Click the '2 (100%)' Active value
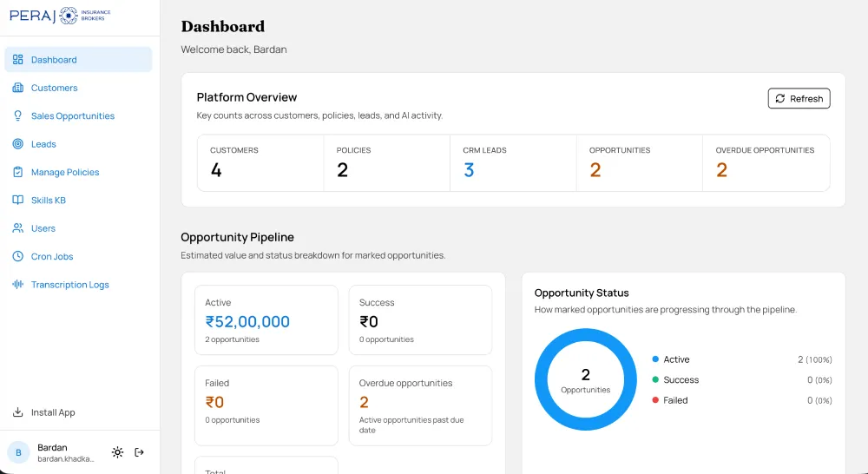 coord(814,359)
